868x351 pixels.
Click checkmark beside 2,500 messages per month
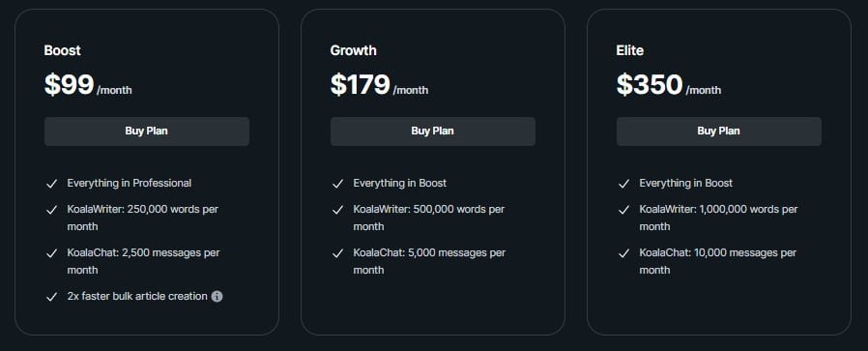(x=51, y=253)
